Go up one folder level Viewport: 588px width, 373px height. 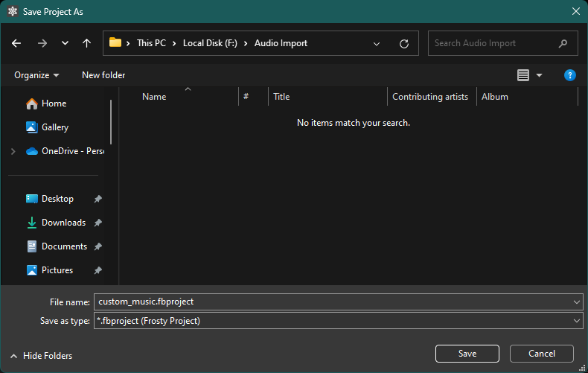pyautogui.click(x=86, y=43)
